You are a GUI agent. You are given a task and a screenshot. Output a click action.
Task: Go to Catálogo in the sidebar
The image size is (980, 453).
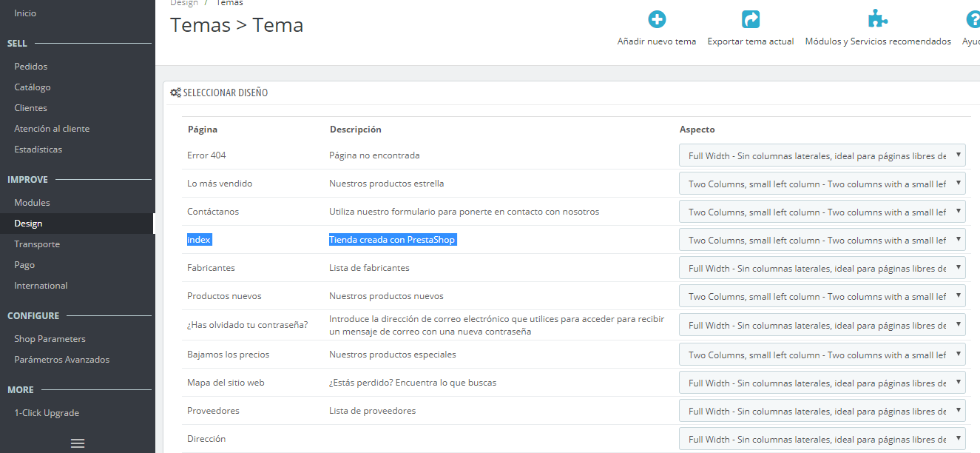tap(33, 87)
